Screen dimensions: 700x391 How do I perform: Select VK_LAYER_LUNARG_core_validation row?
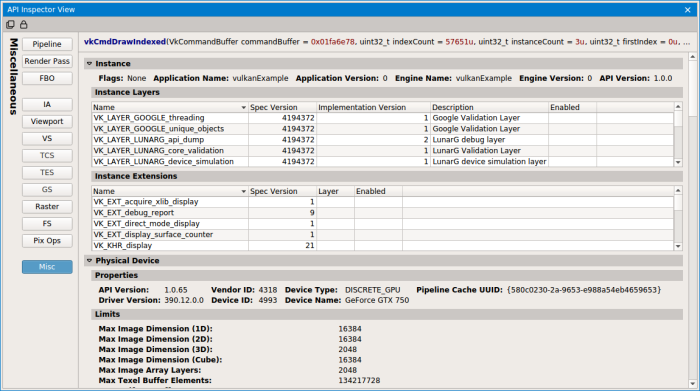click(x=383, y=150)
